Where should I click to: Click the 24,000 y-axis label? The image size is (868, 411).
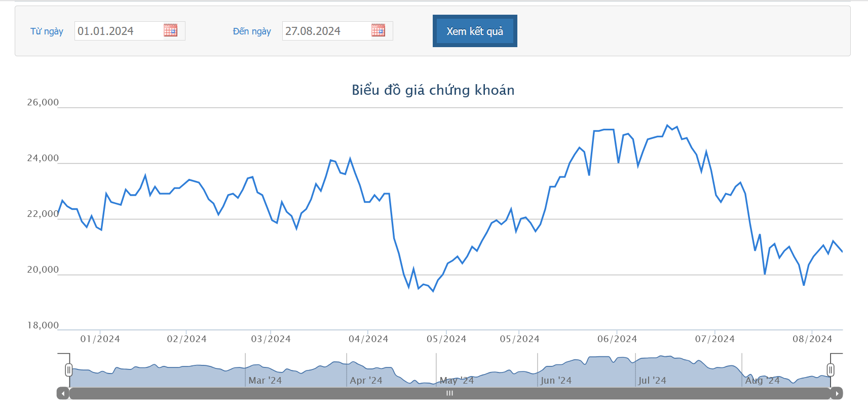(43, 158)
